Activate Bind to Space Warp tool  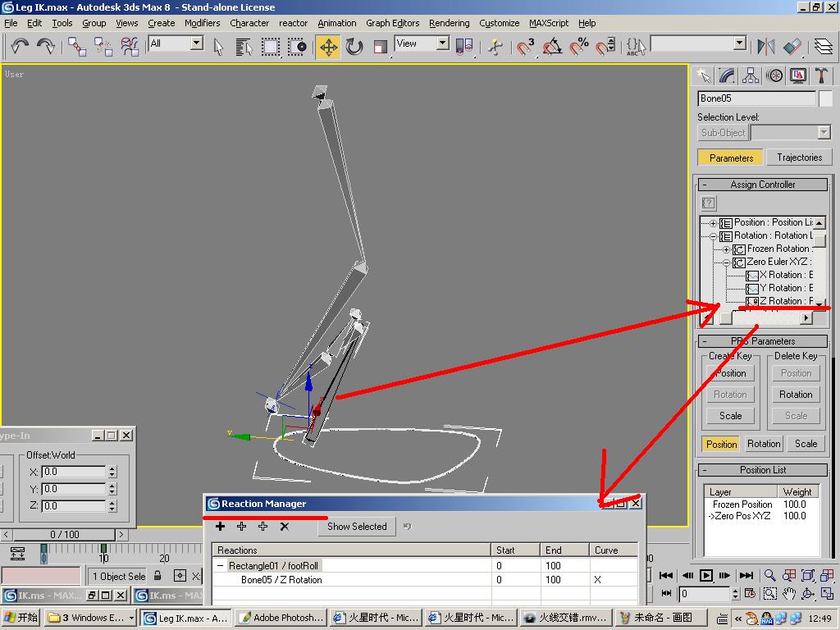(x=129, y=47)
